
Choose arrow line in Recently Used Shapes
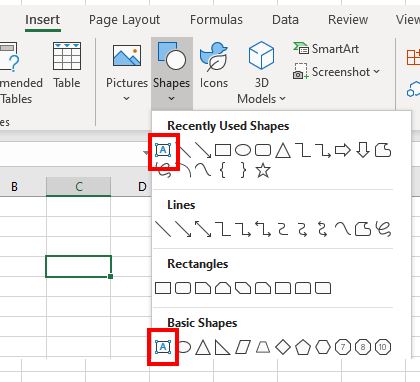point(203,150)
